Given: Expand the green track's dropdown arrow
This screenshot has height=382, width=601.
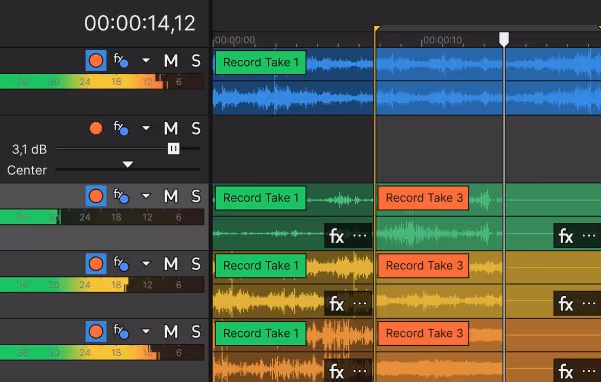Looking at the screenshot, I should pyautogui.click(x=146, y=196).
